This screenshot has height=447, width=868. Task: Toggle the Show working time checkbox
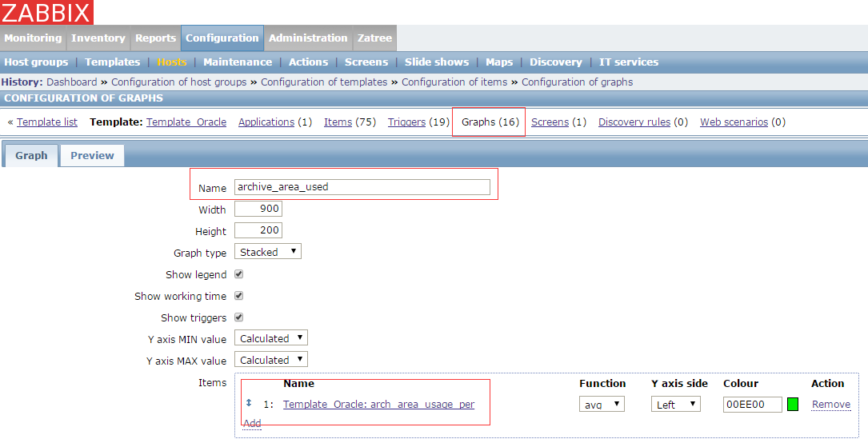238,295
